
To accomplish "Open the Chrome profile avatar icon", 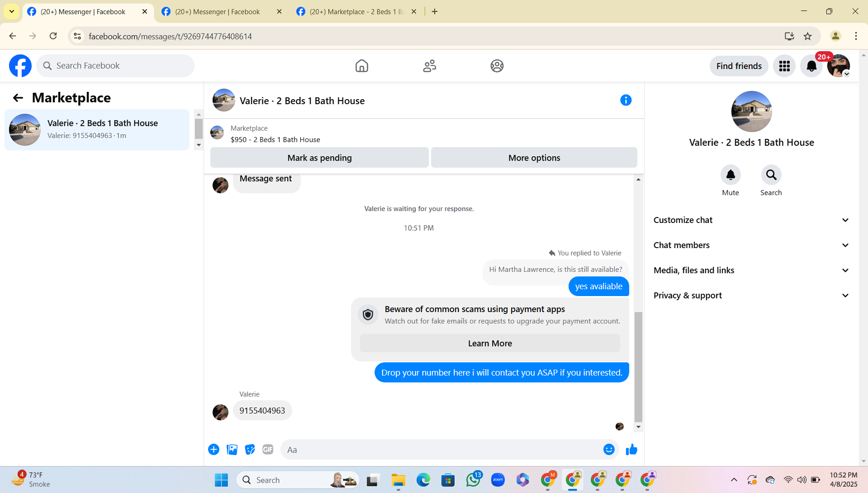I will (x=835, y=36).
